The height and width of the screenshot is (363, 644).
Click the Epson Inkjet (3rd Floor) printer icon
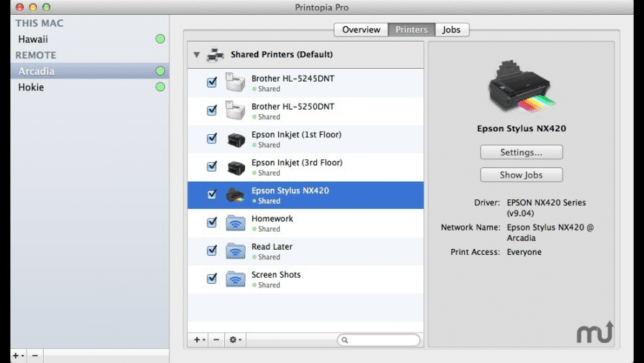(235, 167)
